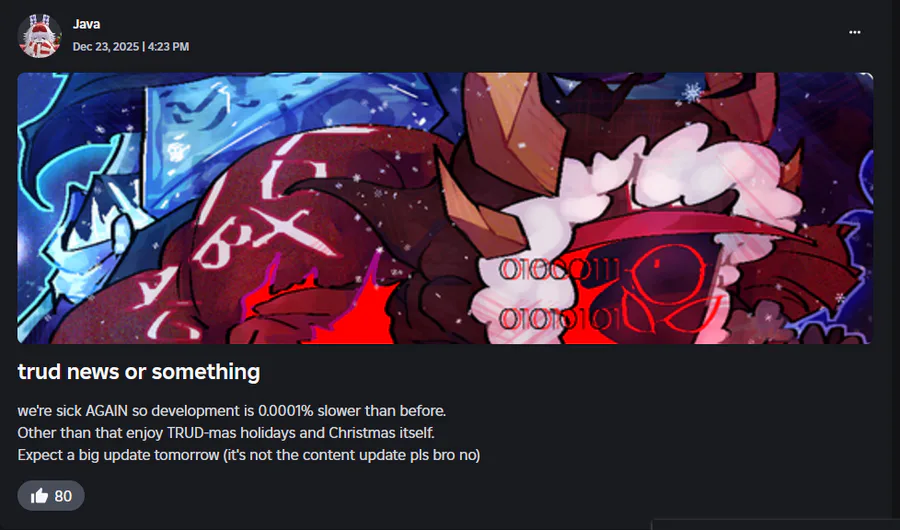Click the 01010101 binary text in banner
Image resolution: width=900 pixels, height=530 pixels.
point(560,319)
